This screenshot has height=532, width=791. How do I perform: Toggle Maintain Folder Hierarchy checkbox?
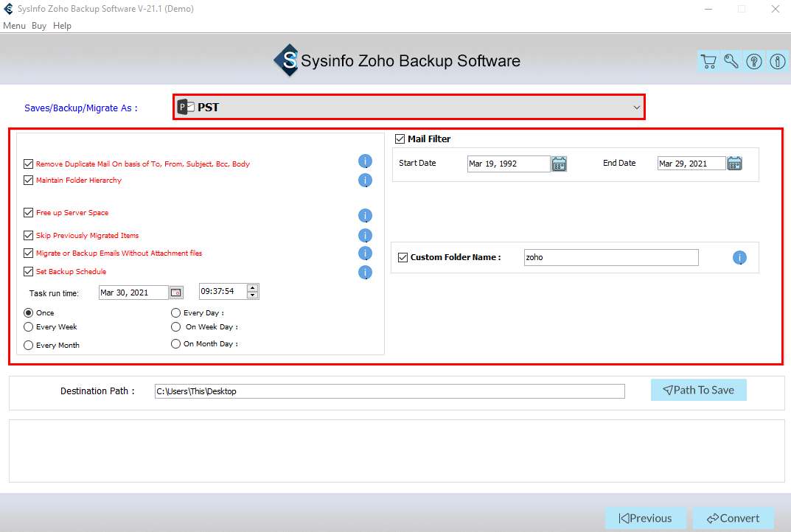pos(28,180)
